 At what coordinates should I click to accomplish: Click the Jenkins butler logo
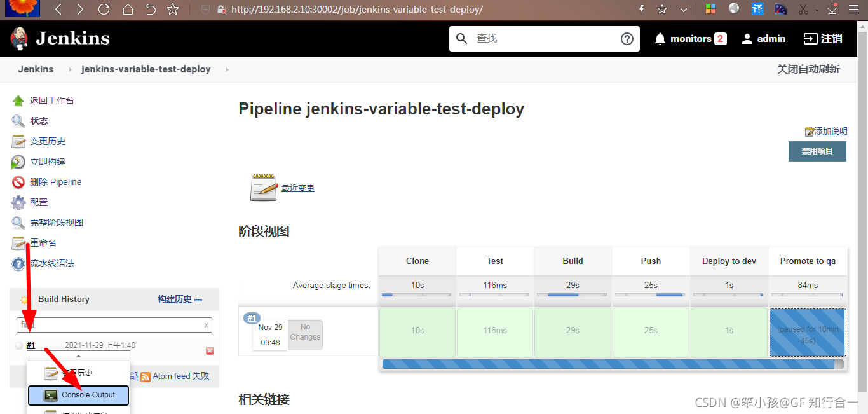19,38
